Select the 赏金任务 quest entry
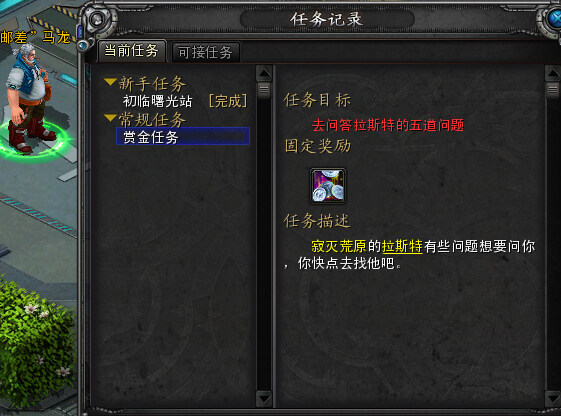Image resolution: width=561 pixels, height=416 pixels. coord(183,136)
